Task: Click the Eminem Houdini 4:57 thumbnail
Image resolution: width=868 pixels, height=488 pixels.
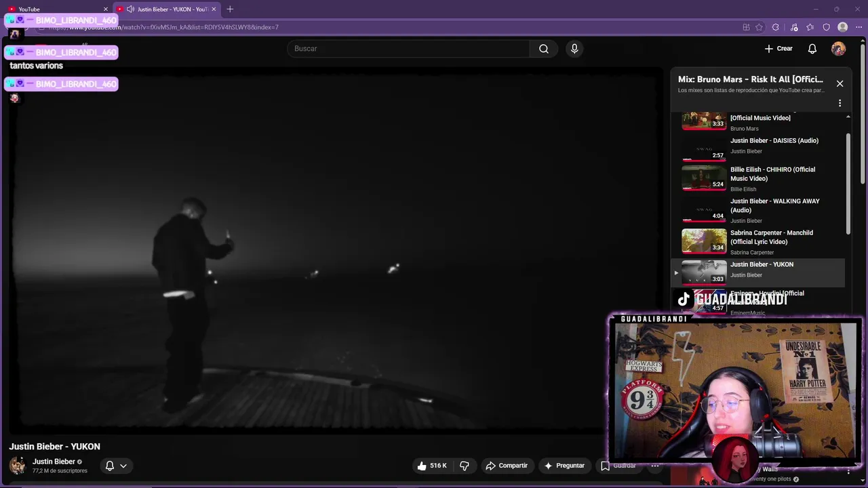Action: point(704,302)
